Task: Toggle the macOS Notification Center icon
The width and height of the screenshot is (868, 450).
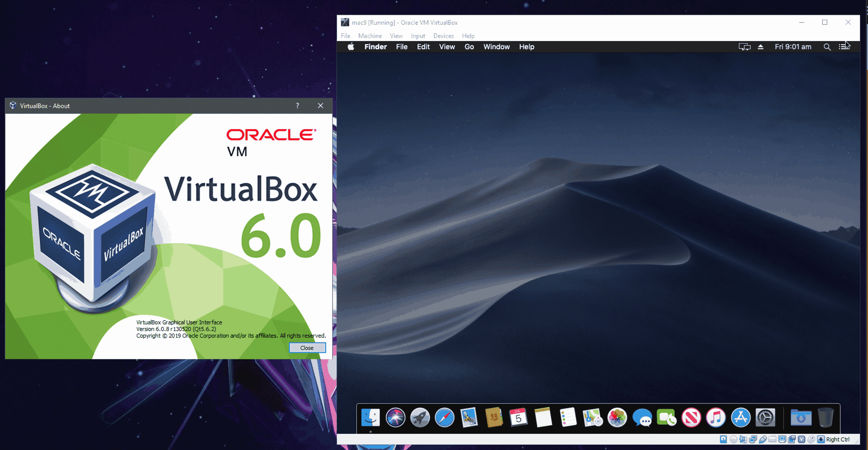Action: [x=844, y=47]
